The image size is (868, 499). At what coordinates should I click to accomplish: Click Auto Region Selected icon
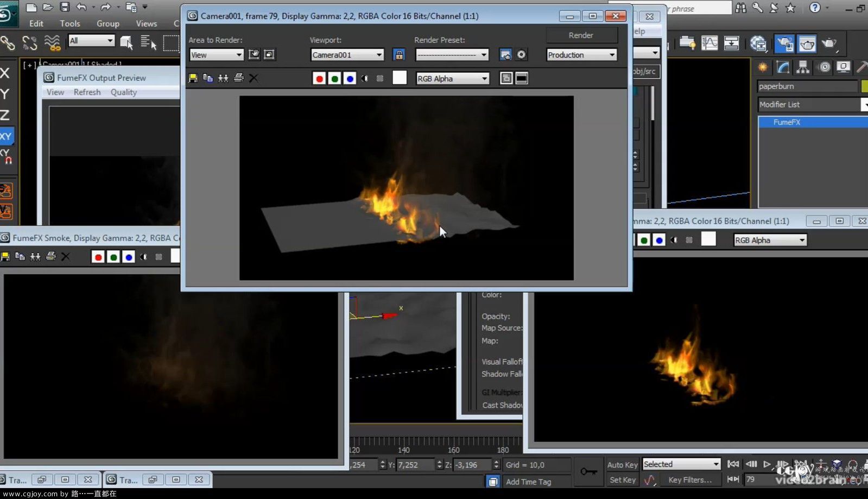click(x=269, y=54)
